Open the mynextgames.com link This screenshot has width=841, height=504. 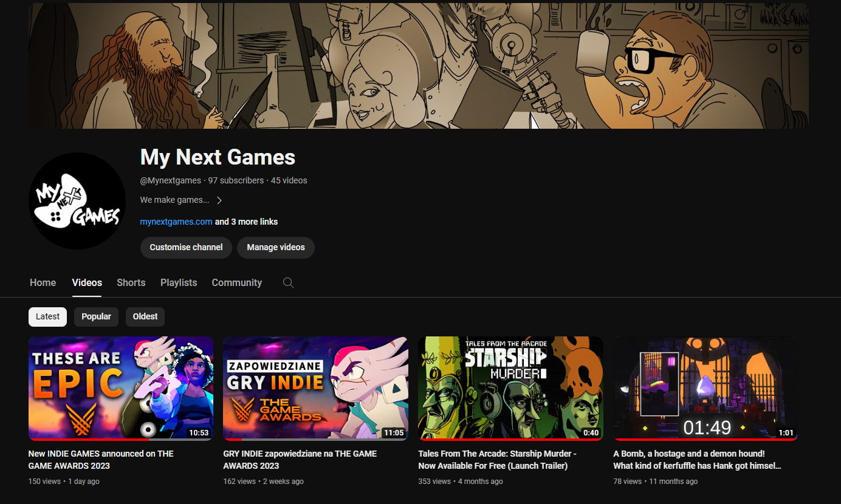click(176, 222)
